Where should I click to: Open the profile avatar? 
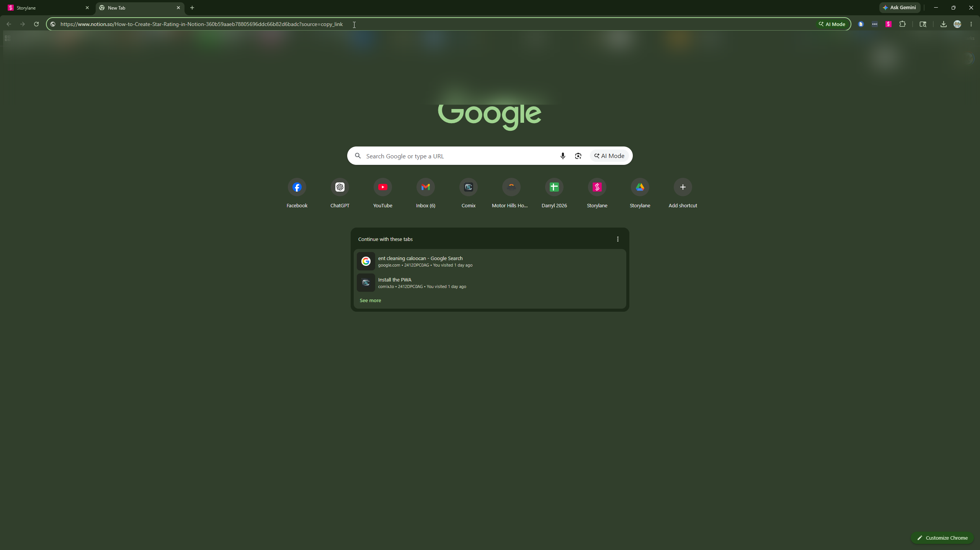point(957,24)
